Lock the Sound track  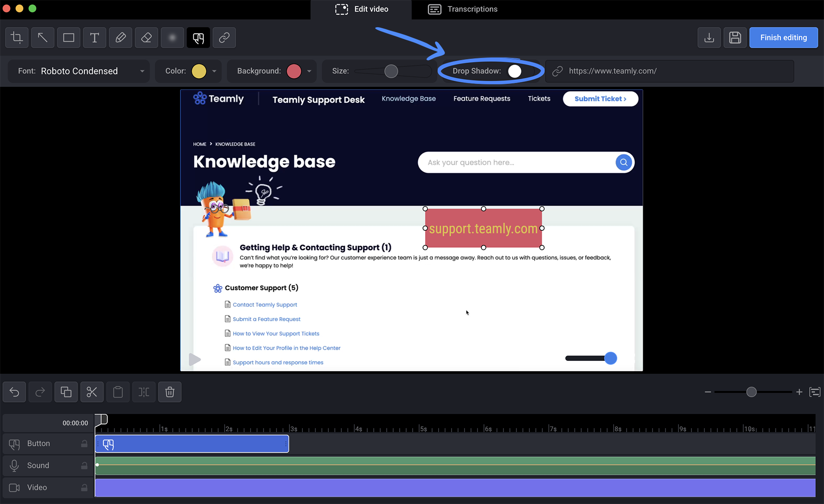point(84,466)
